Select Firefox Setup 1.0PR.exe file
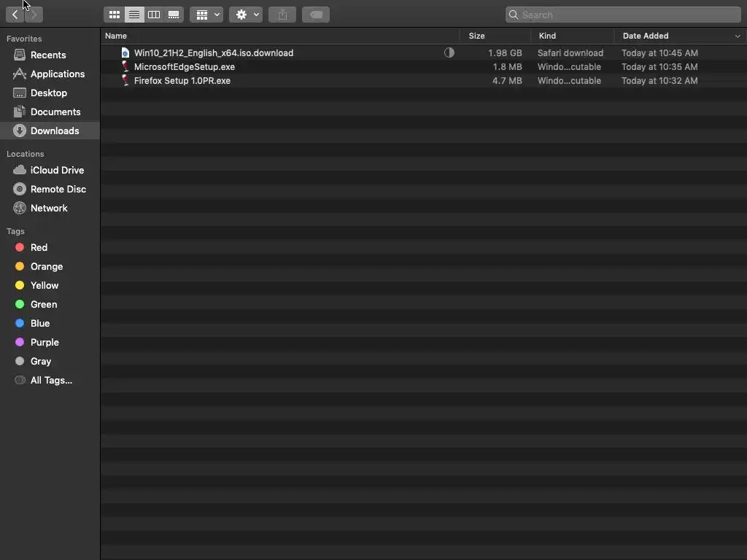Screen dimensions: 747x560 [424, 80]
